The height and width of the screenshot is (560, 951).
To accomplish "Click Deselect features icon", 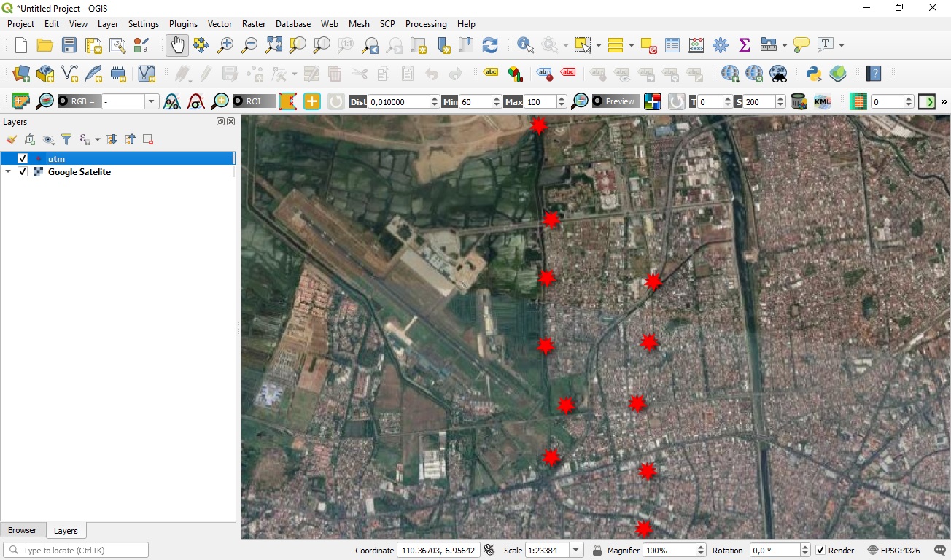I will click(649, 45).
